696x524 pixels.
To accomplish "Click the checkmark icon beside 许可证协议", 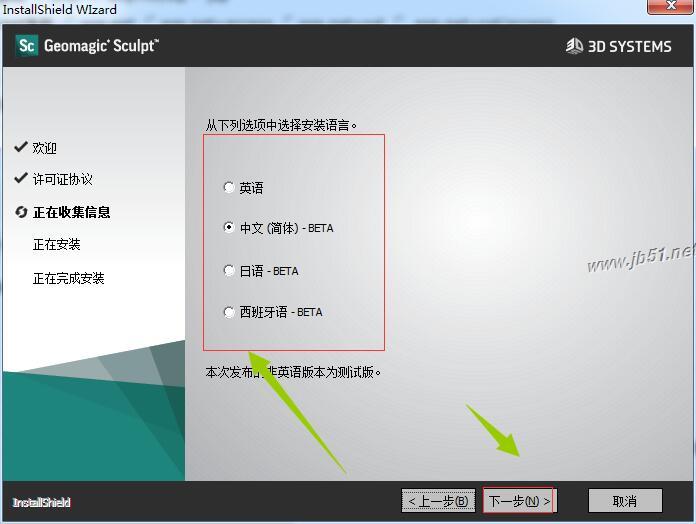I will point(21,178).
